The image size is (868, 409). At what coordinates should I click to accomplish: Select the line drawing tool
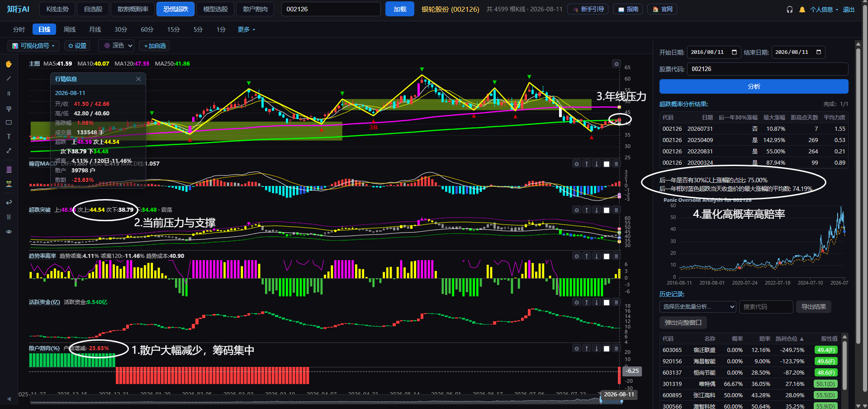9,79
